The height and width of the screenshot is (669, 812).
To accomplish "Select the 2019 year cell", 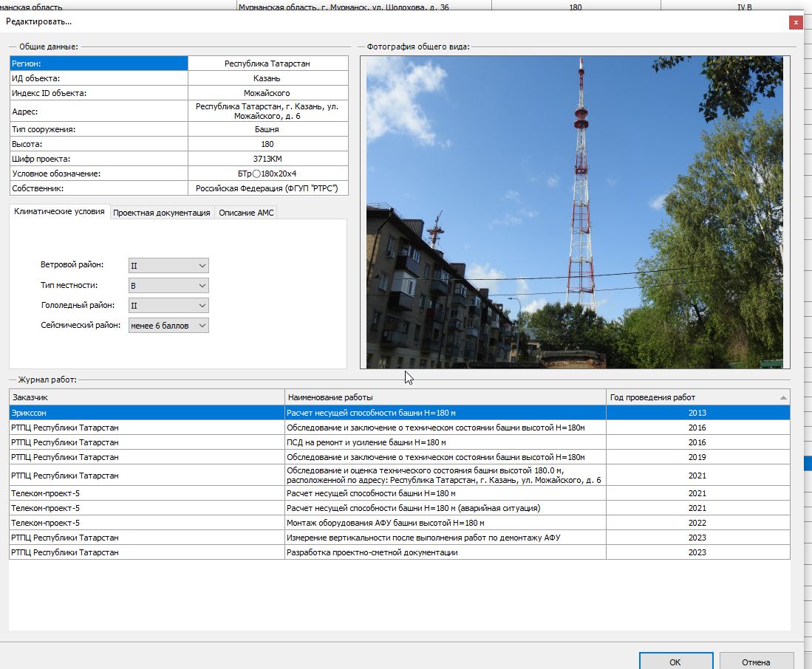I will (x=697, y=457).
